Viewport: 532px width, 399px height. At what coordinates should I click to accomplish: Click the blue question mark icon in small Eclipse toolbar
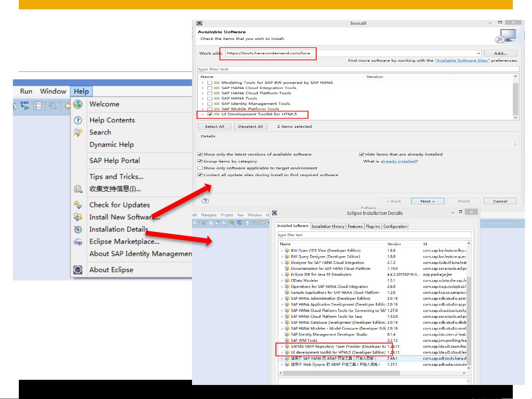click(x=217, y=223)
